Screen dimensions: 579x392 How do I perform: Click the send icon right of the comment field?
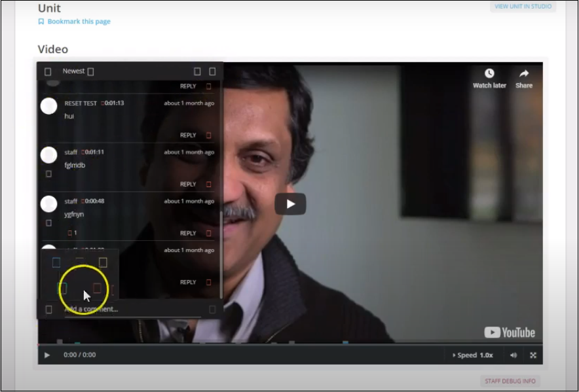coord(212,310)
